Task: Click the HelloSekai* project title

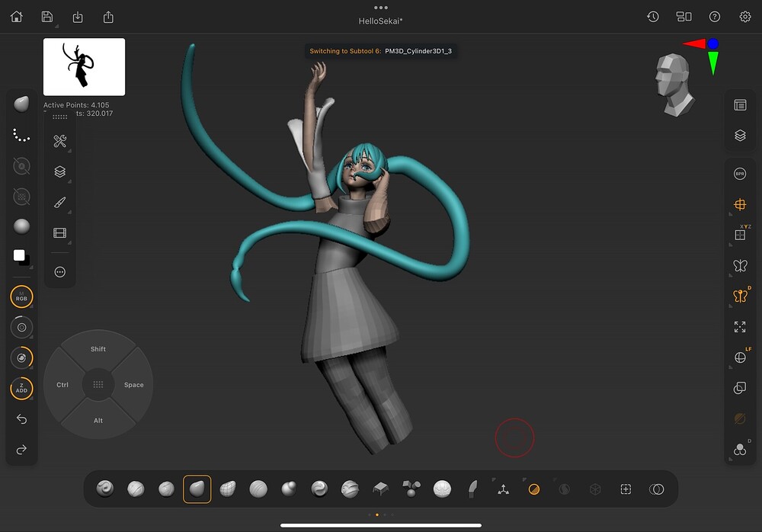Action: (x=380, y=21)
